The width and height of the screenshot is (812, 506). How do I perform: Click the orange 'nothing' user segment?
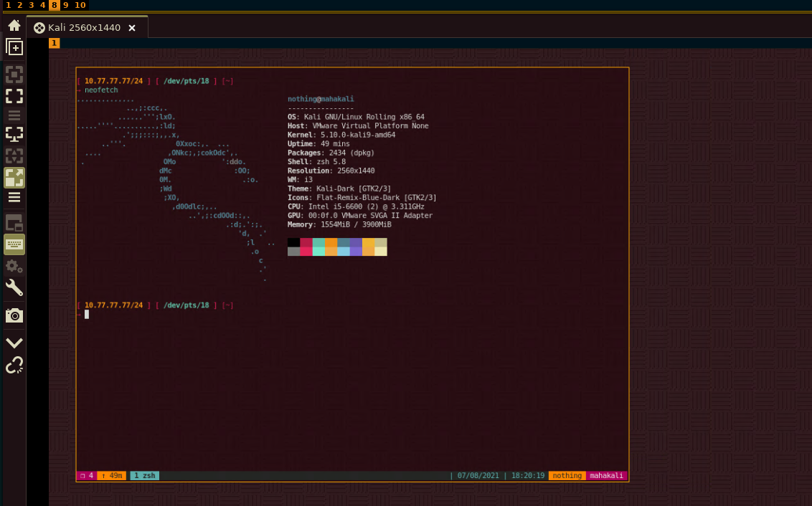(567, 475)
